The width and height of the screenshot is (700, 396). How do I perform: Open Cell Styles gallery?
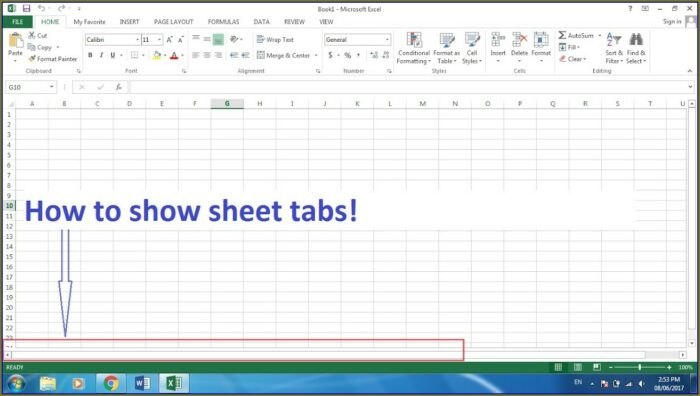coord(472,48)
